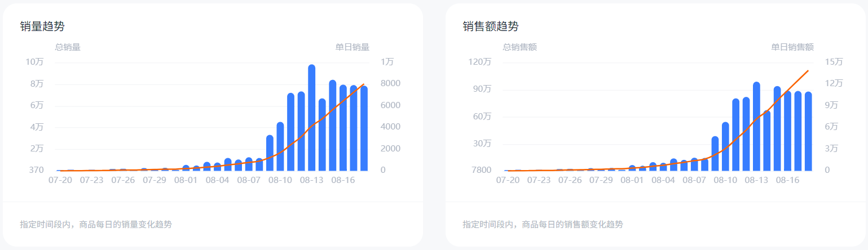Image resolution: width=868 pixels, height=250 pixels.
Task: Click the last bar in 销售额趋势 chart
Action: click(808, 131)
